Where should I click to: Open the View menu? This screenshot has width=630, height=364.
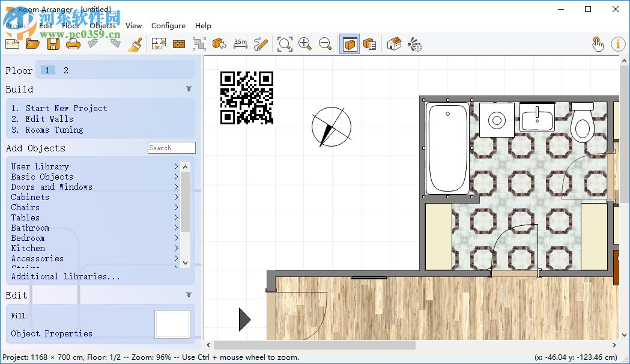(x=133, y=26)
